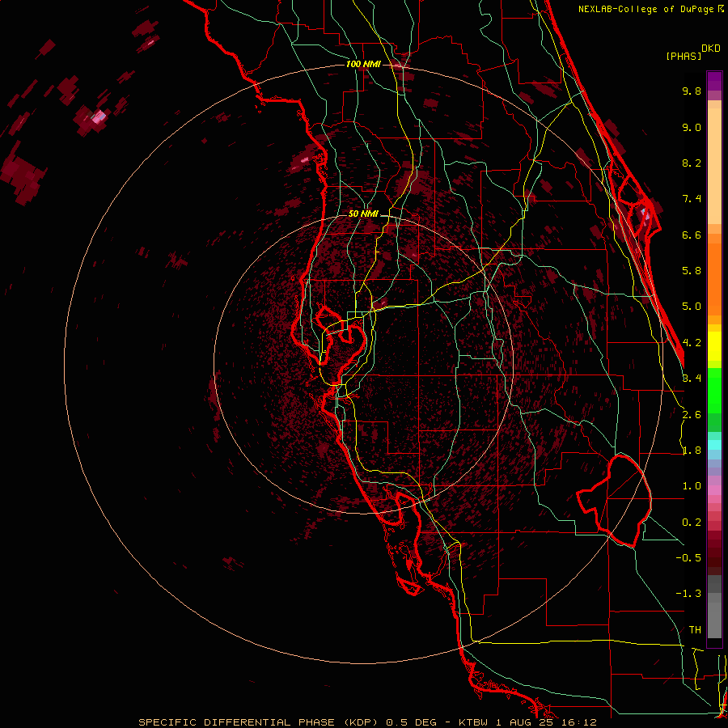
Task: Pick the yellow segment of the color bar
Action: 714,346
